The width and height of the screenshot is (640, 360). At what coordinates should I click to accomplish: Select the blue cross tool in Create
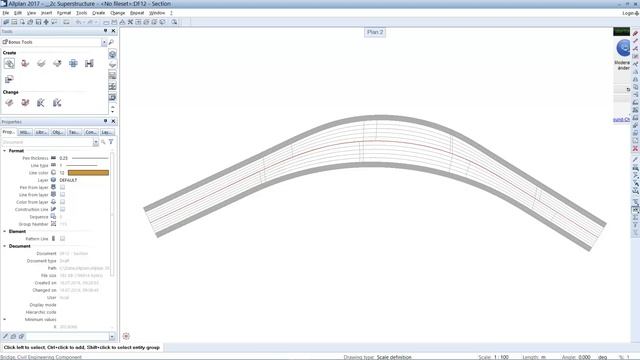(x=73, y=63)
